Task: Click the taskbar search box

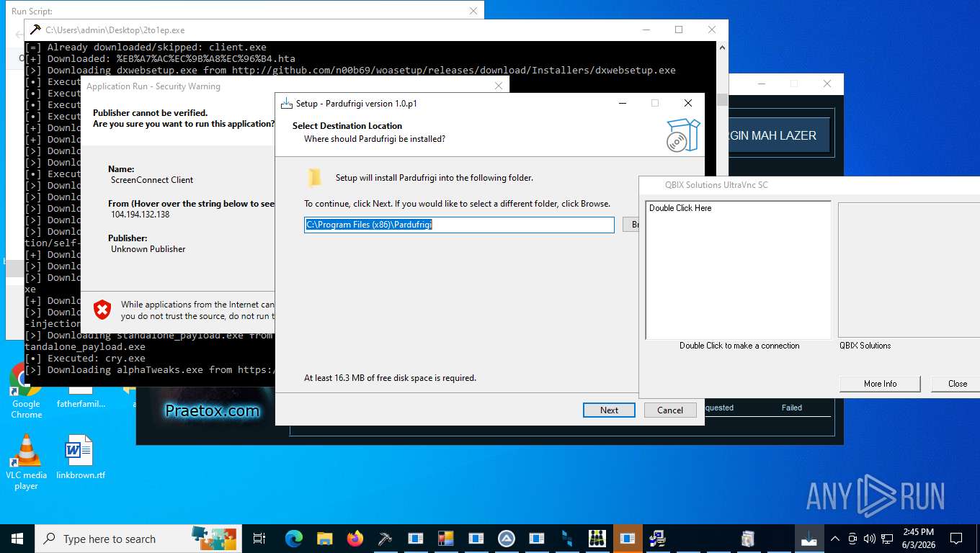Action: click(x=137, y=539)
